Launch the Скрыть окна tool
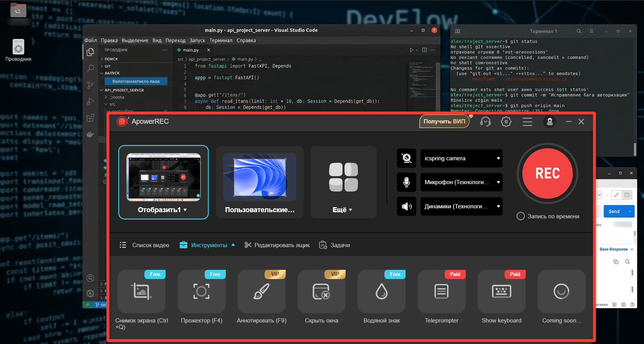The width and height of the screenshot is (644, 344). (321, 292)
